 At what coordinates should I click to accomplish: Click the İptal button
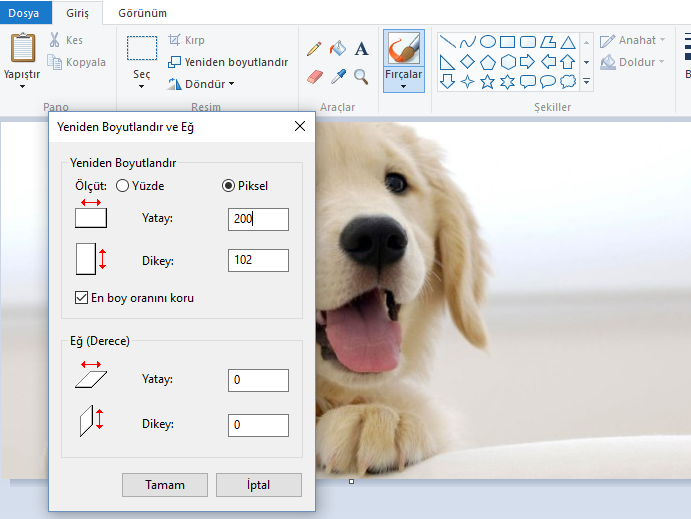[258, 485]
